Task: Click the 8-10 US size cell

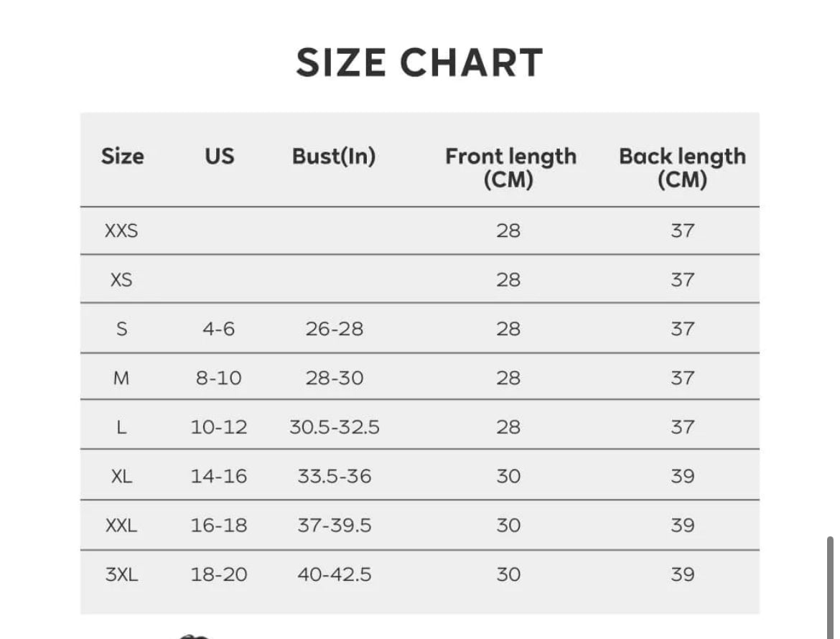Action: point(219,378)
